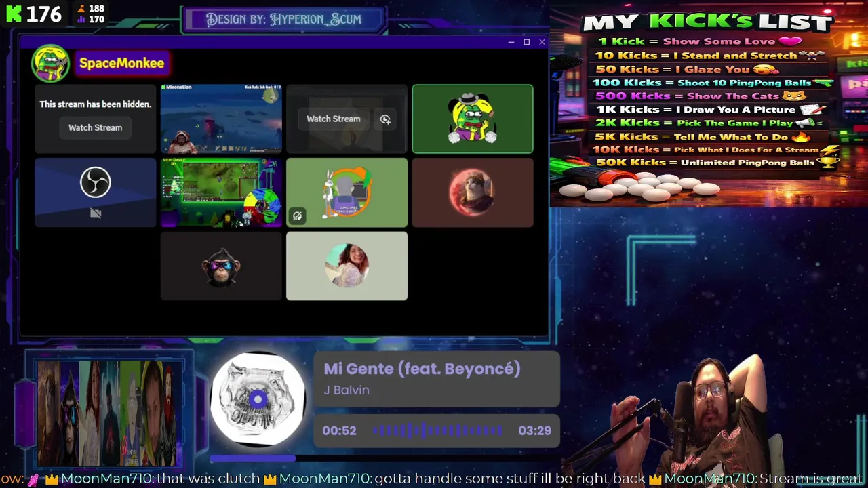Viewport: 868px width, 488px height.
Task: Click the OBS logo participant tile
Action: pyautogui.click(x=95, y=192)
